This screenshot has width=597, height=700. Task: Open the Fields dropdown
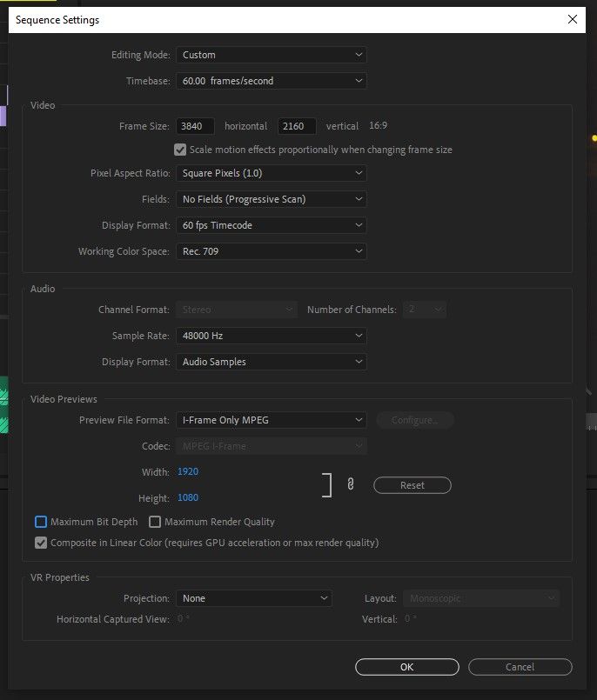pyautogui.click(x=272, y=199)
